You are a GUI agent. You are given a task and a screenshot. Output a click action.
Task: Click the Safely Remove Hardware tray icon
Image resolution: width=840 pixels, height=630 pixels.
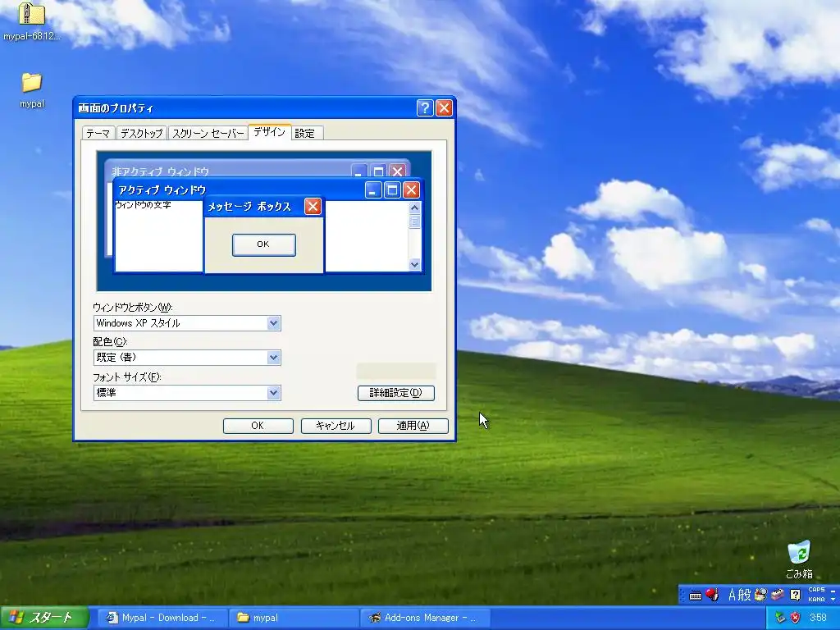click(x=780, y=618)
